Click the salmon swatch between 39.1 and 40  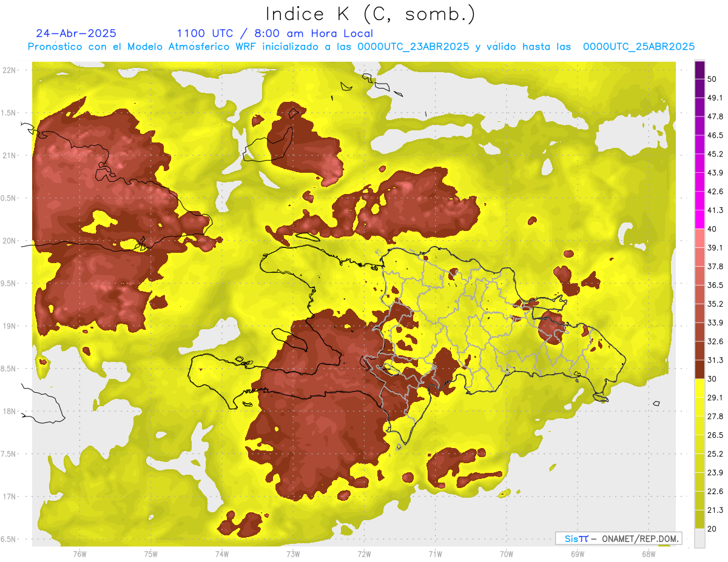coord(699,238)
